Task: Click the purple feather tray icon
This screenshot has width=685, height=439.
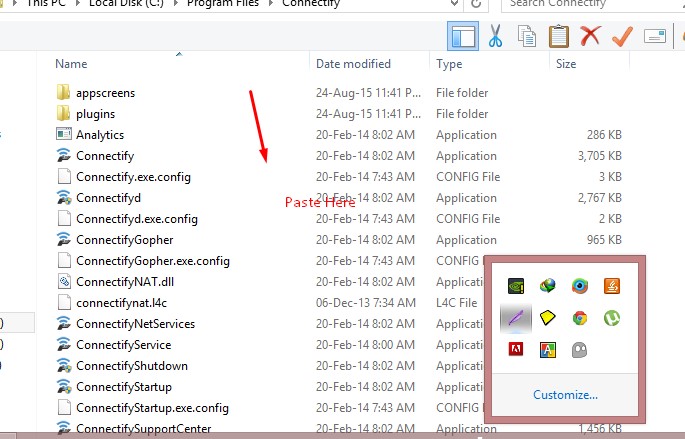Action: click(x=516, y=318)
